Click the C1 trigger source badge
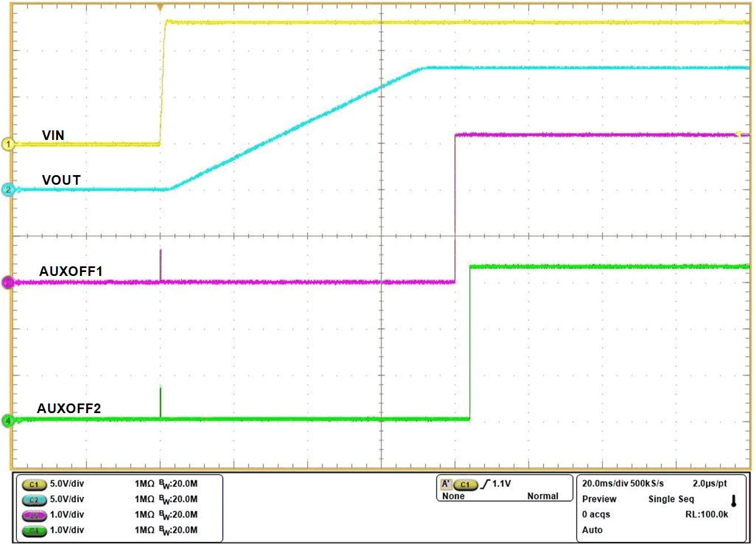The image size is (756, 544). (465, 484)
